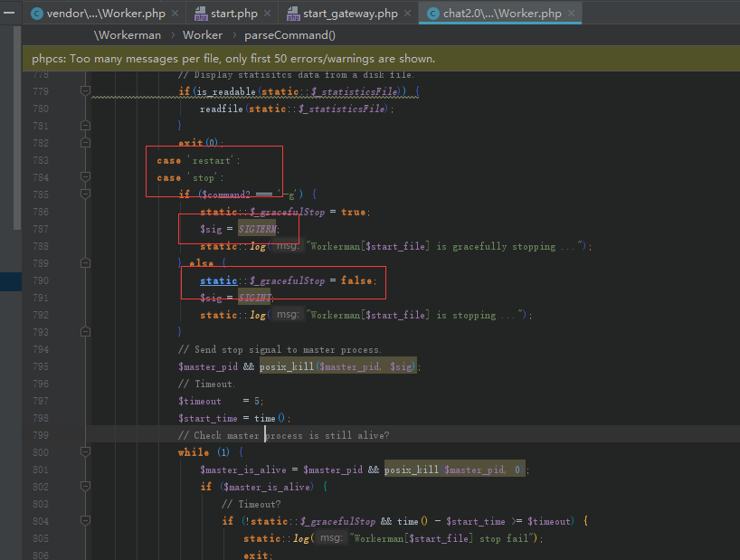This screenshot has width=740, height=560.
Task: Toggle the fold marker at line 781
Action: [x=85, y=126]
